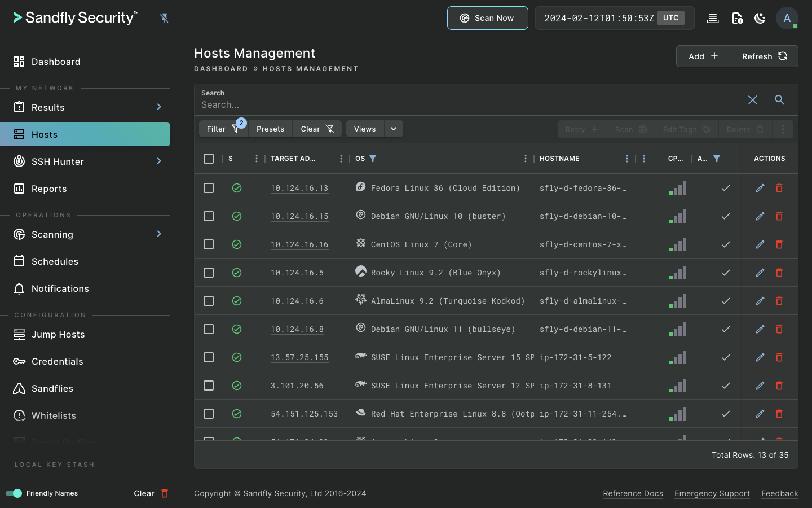Open host address 10.124.16.13 link
The height and width of the screenshot is (508, 812).
[299, 188]
